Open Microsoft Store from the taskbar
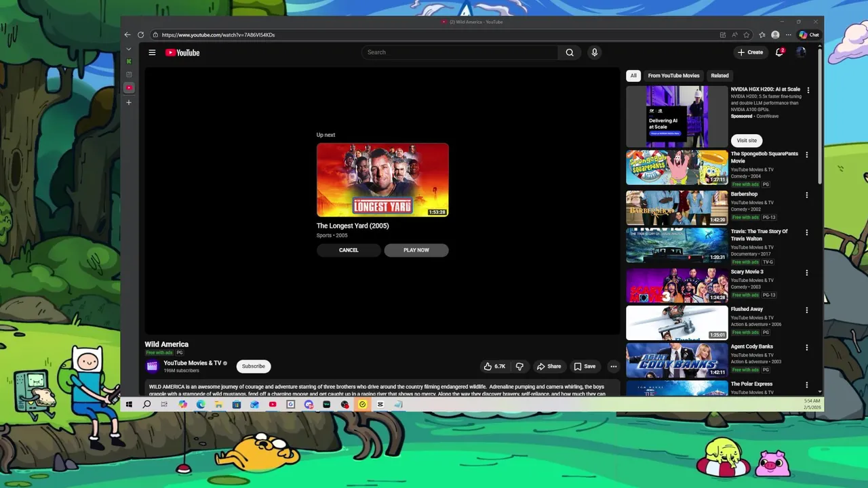The width and height of the screenshot is (868, 488). pyautogui.click(x=236, y=405)
